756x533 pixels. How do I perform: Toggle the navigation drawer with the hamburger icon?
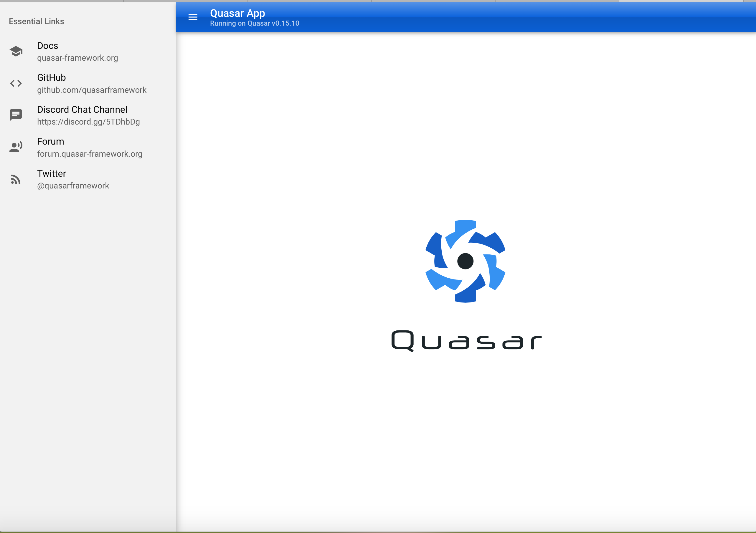[x=193, y=17]
